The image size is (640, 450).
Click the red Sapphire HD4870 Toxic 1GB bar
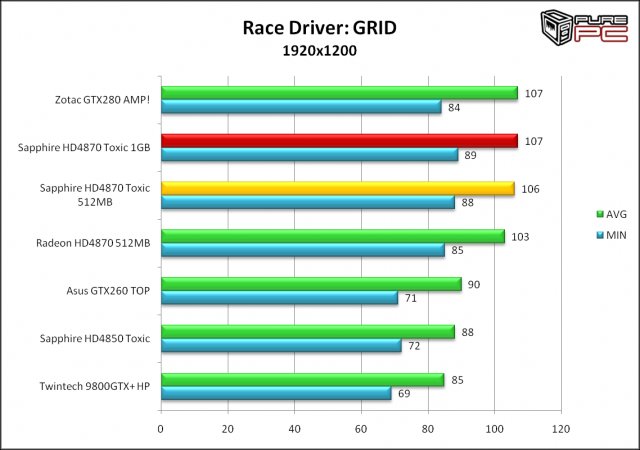coord(340,141)
